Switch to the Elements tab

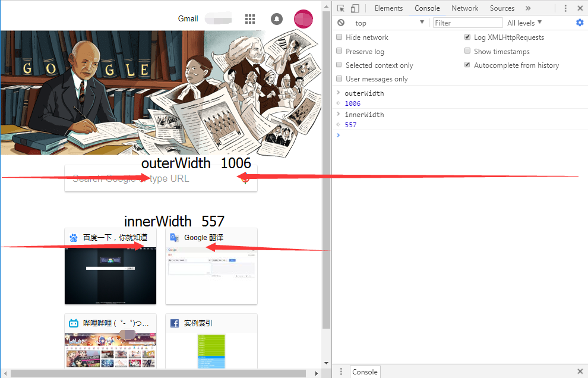click(388, 8)
